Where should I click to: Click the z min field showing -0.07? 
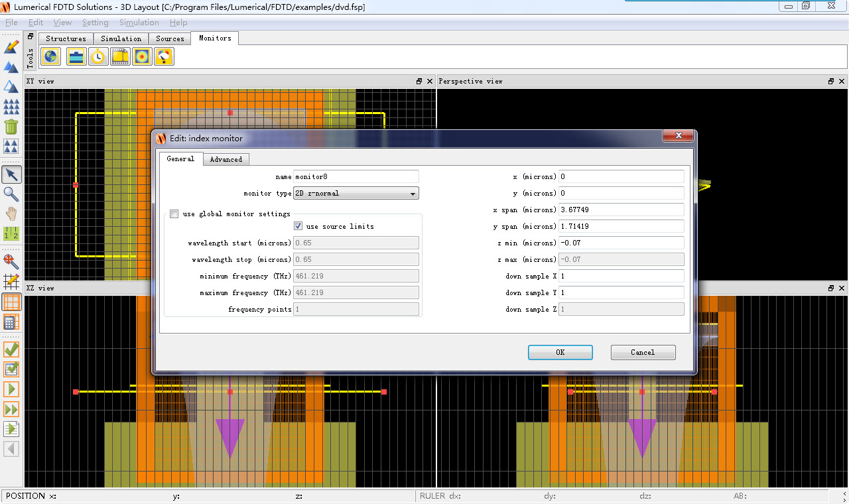point(621,243)
